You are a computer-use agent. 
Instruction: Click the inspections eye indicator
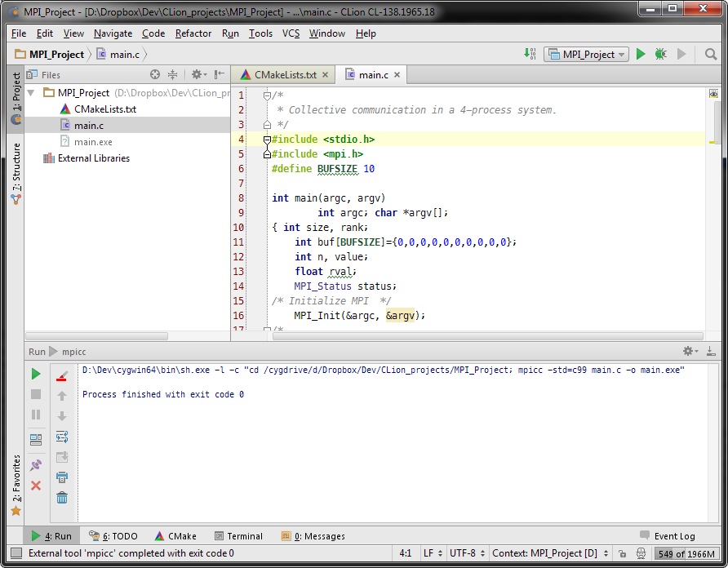point(713,93)
